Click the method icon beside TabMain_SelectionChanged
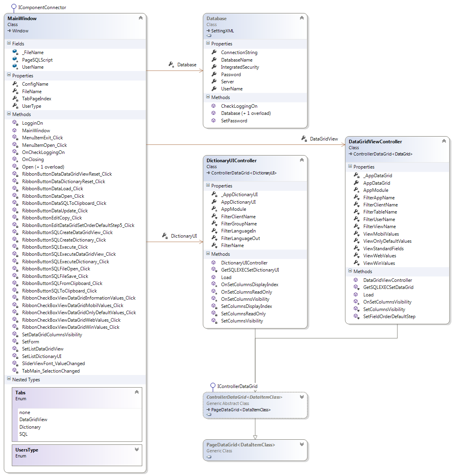Viewport: 453px width, 476px height. click(x=15, y=371)
